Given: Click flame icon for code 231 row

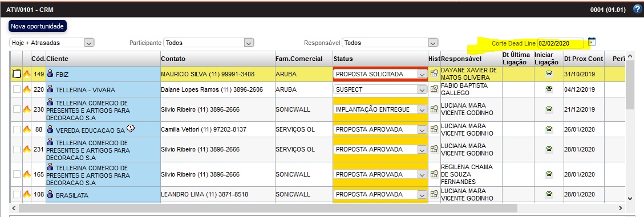Looking at the screenshot, I should click(27, 149).
